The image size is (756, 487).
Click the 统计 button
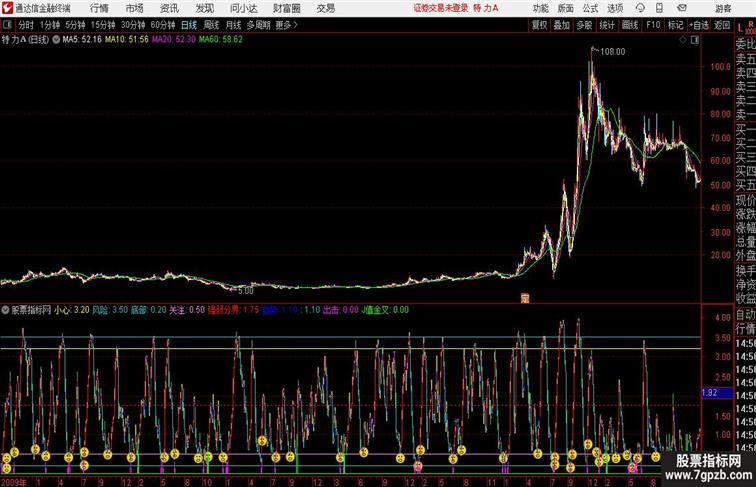point(607,25)
